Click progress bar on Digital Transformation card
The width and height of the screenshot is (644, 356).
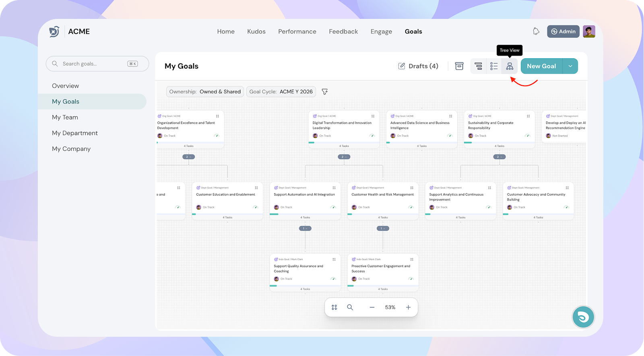[x=344, y=142]
